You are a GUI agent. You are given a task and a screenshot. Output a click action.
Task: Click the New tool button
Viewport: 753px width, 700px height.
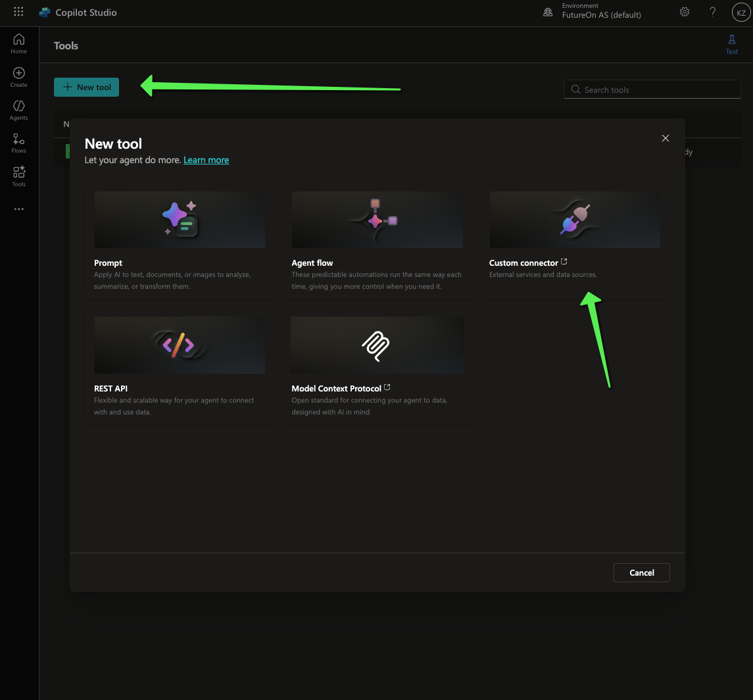[87, 87]
